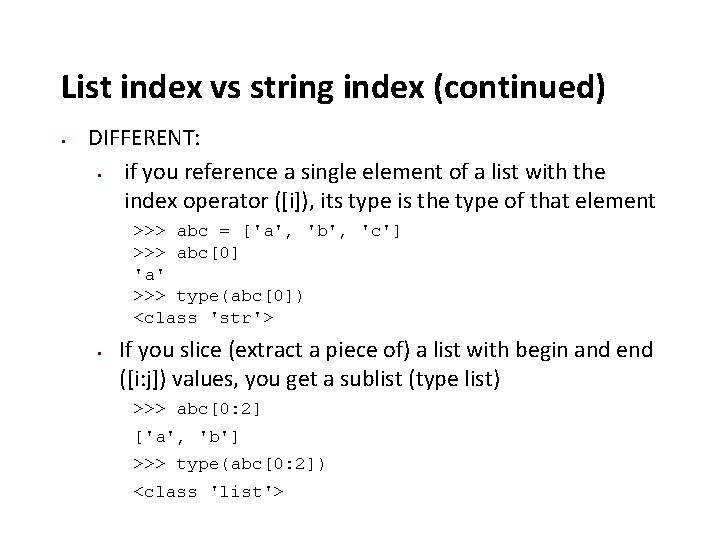Image resolution: width=720 pixels, height=540 pixels.
Task: Click the code line '>>> type(abc[0:2])'
Action: (x=230, y=463)
